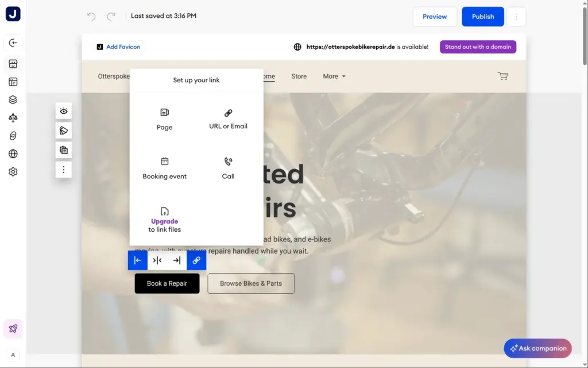This screenshot has height=368, width=588.
Task: Open Ask companion assistant
Action: point(537,348)
